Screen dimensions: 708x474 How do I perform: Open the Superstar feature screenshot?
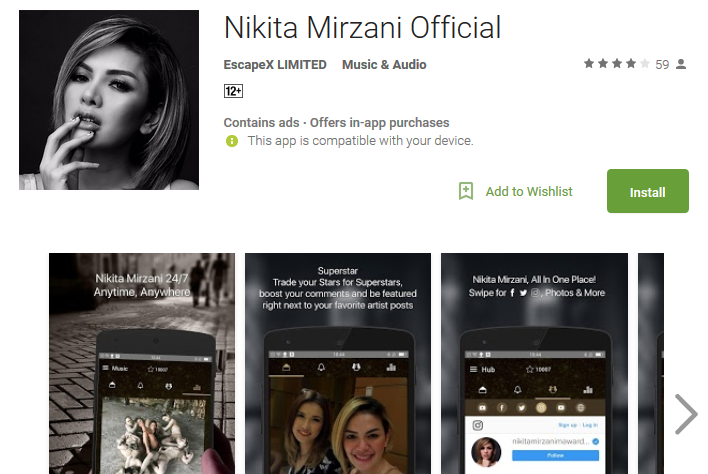[338, 363]
